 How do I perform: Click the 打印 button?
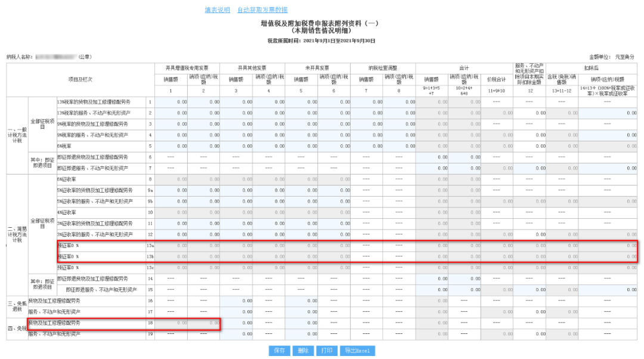(x=327, y=351)
